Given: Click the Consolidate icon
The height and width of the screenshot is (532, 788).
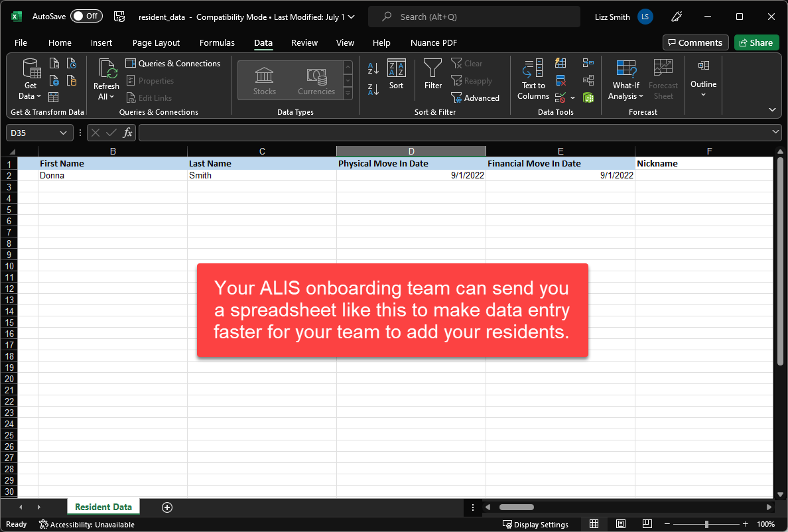Looking at the screenshot, I should [588, 63].
